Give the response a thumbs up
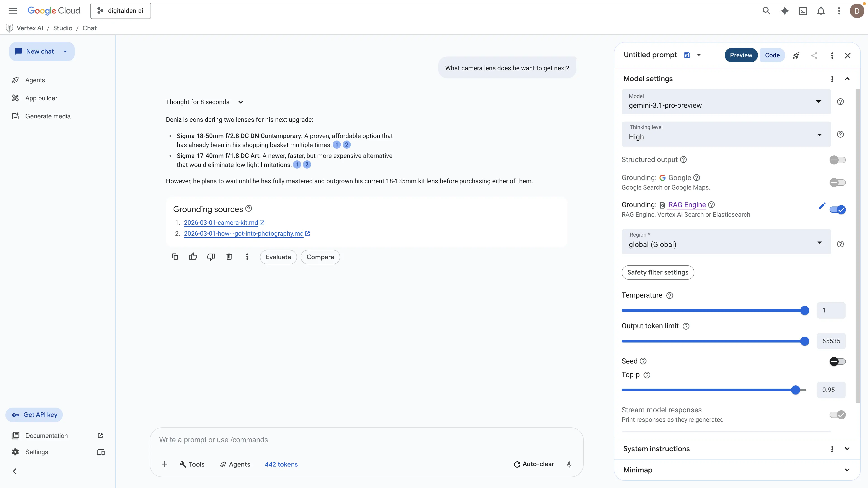 (x=193, y=257)
